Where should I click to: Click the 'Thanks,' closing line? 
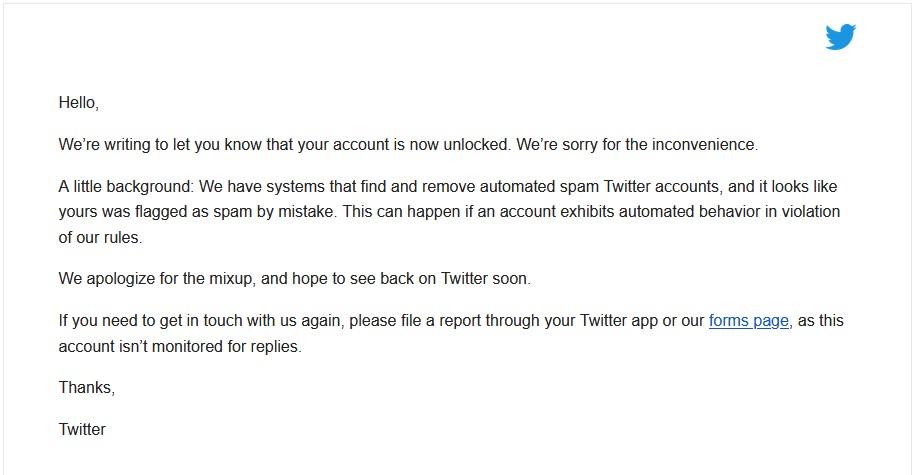86,387
